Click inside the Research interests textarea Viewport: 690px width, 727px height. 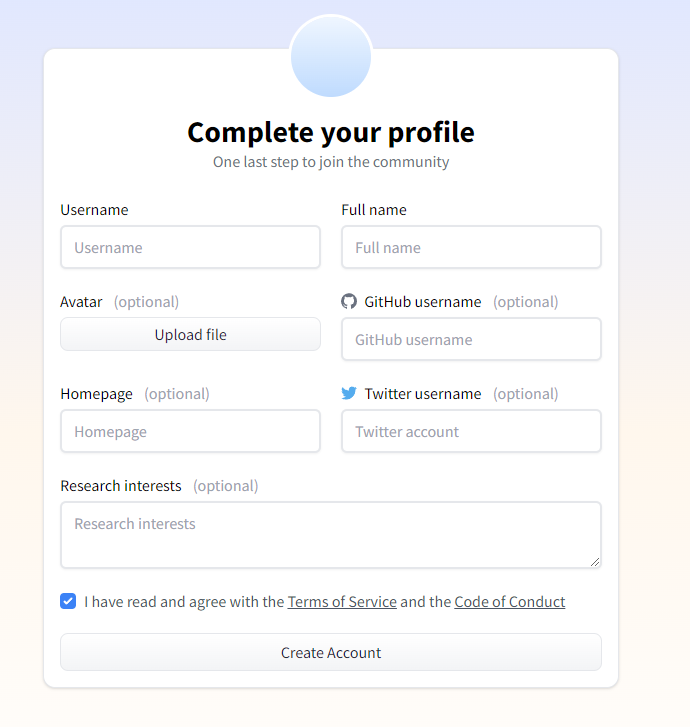pos(330,535)
